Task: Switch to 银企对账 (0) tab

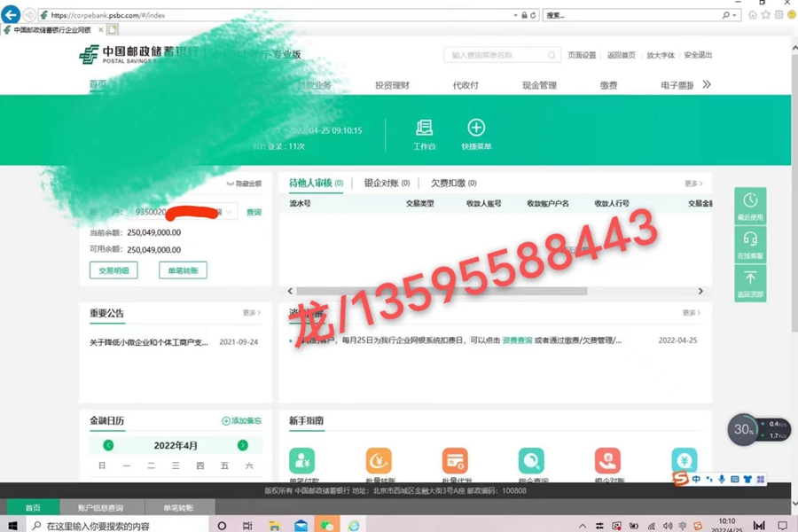Action: pyautogui.click(x=387, y=183)
